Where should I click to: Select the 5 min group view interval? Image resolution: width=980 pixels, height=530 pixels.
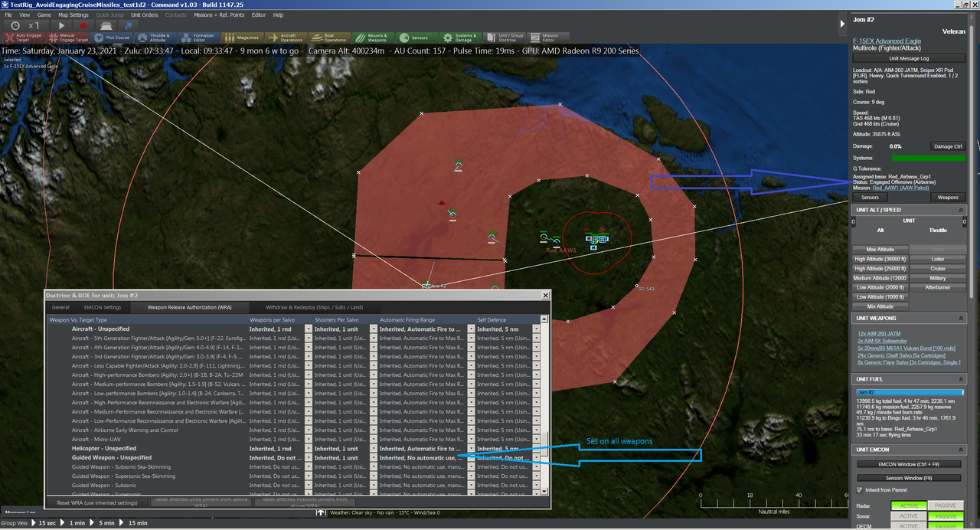click(x=107, y=522)
